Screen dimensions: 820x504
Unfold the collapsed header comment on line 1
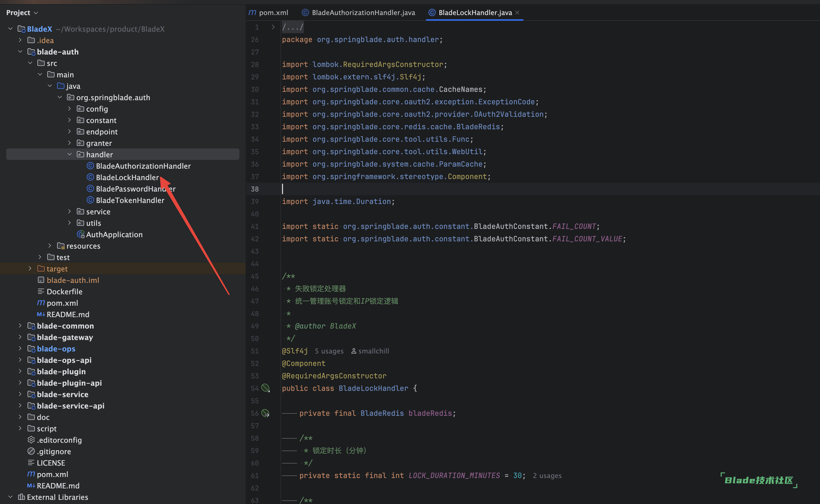pos(273,27)
